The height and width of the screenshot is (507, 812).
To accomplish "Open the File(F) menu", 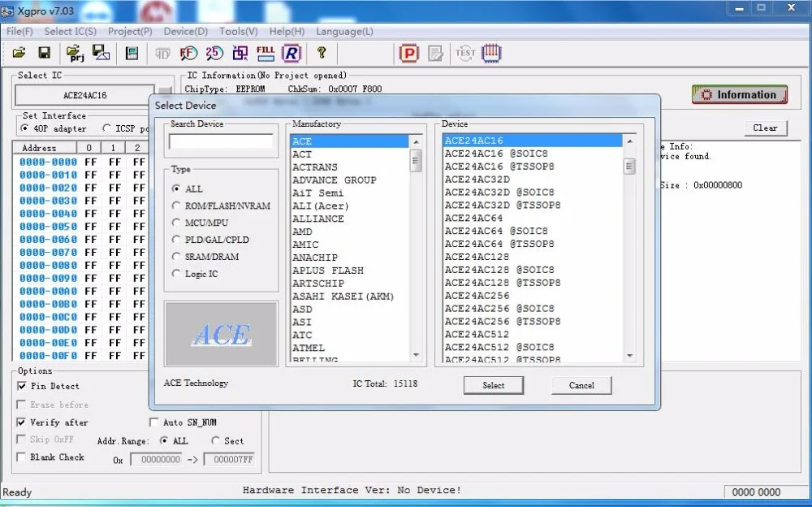I will [x=19, y=31].
